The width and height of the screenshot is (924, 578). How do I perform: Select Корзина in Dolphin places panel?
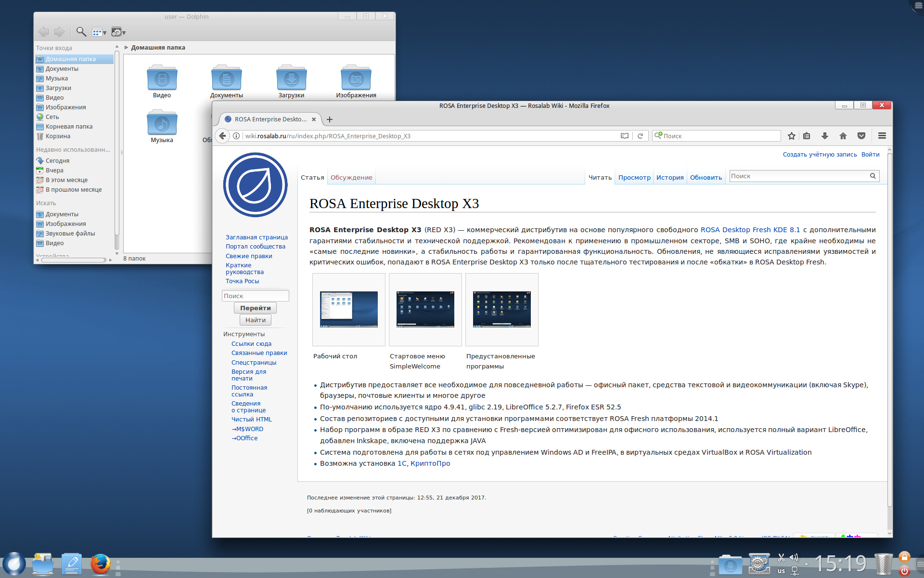[58, 136]
